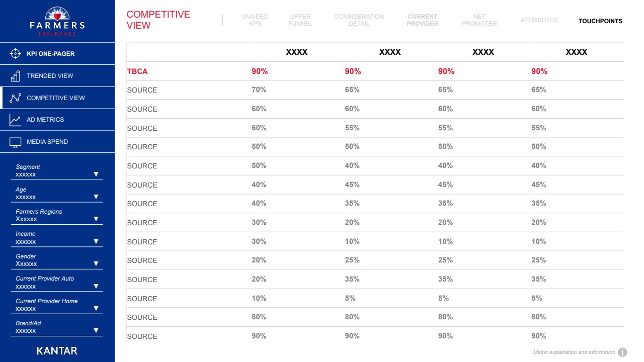
Task: Go to the Net Promoter tab
Action: (479, 20)
